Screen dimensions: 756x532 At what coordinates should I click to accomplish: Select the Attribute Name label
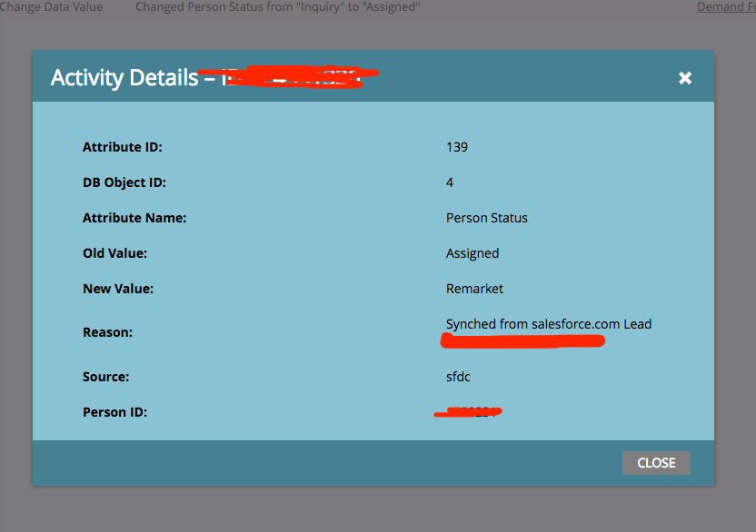134,218
